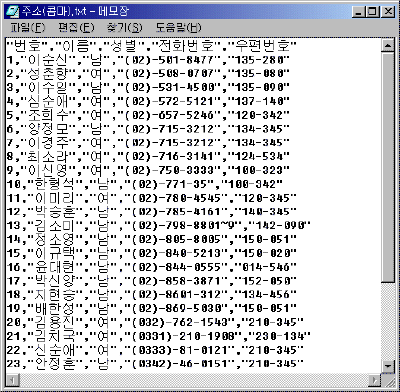Click the name "배한성" in row 19
This screenshot has height=392, width=400.
(x=55, y=309)
